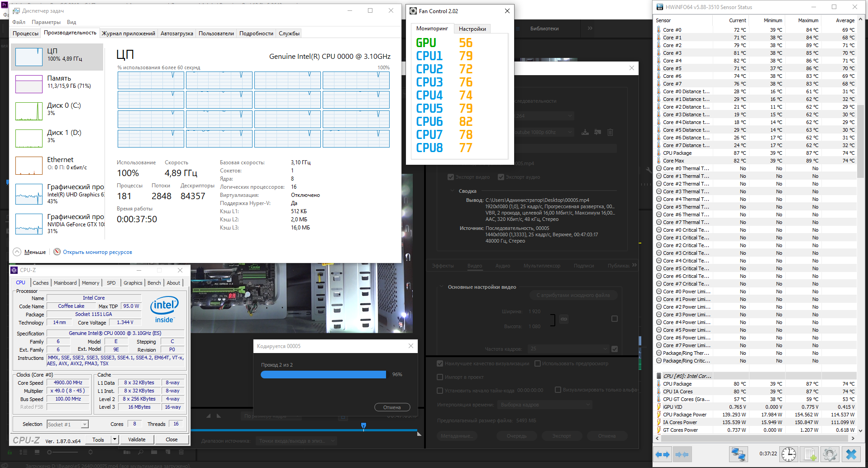This screenshot has width=868, height=468.
Task: Click the HWiNFO log file icon
Action: click(810, 454)
